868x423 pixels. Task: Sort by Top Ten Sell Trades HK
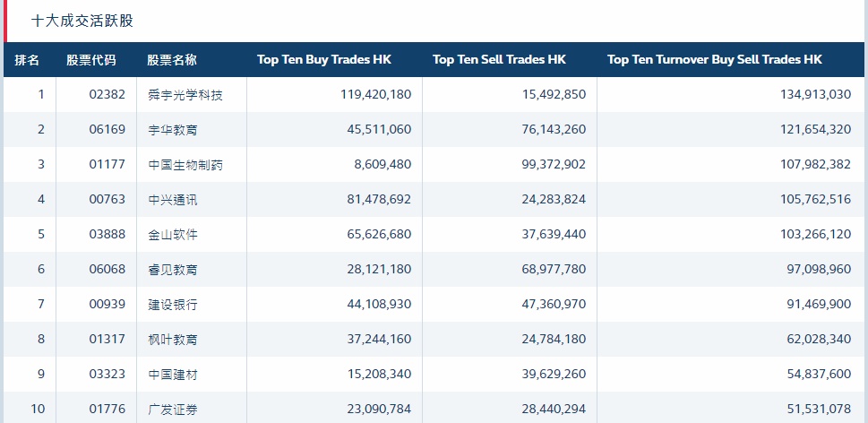point(499,60)
